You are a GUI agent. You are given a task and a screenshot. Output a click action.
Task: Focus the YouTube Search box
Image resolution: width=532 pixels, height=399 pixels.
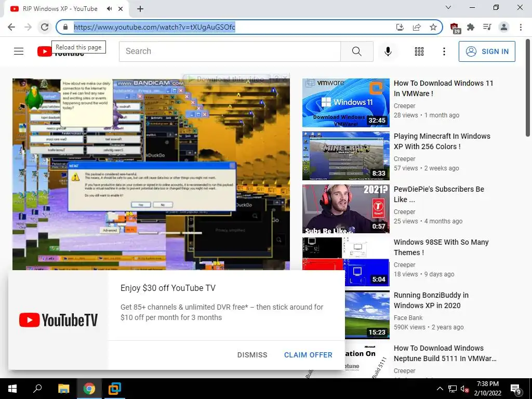[x=230, y=51]
